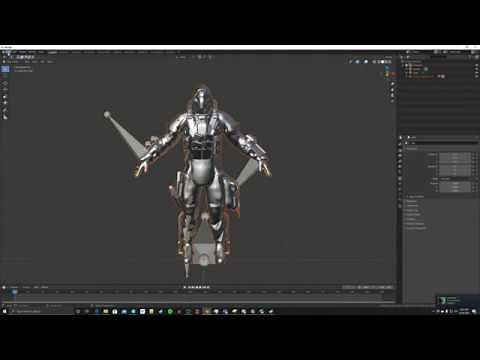Viewport: 480px width, 360px height.
Task: Open the Add menu in viewport header
Action: click(42, 62)
